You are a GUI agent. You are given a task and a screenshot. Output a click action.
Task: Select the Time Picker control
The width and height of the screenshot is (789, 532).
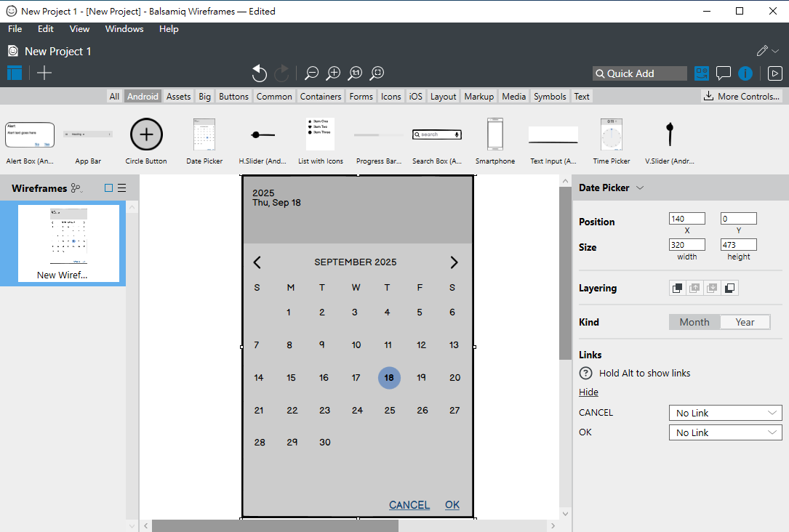pos(612,142)
